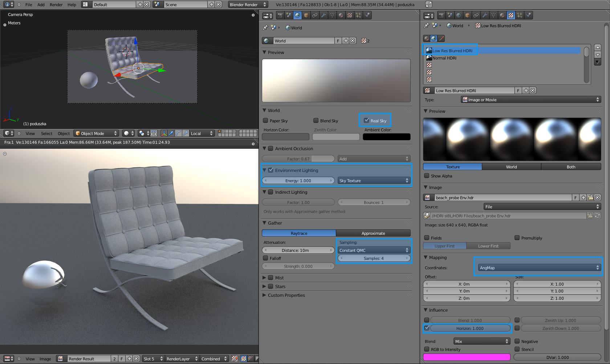610x364 pixels.
Task: Enable Falloff checkbox in Gather
Action: click(x=265, y=258)
